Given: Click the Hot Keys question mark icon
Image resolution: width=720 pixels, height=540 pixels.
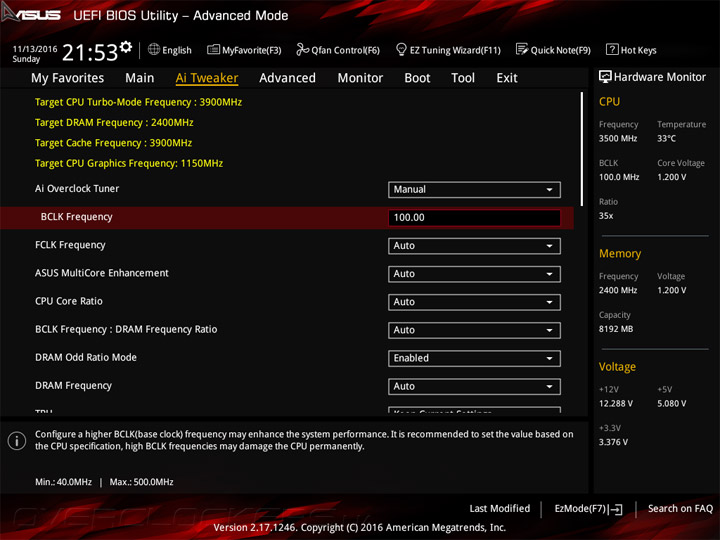Looking at the screenshot, I should [x=612, y=50].
